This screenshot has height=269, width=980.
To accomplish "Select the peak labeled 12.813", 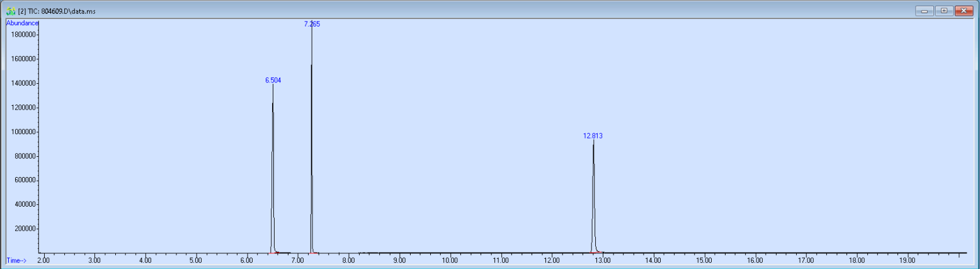I will click(593, 135).
